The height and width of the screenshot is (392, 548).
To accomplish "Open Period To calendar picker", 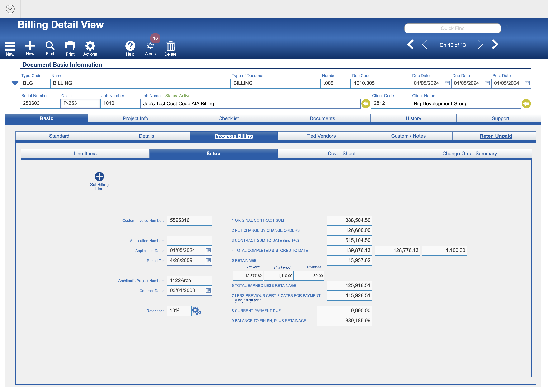I will (x=208, y=260).
